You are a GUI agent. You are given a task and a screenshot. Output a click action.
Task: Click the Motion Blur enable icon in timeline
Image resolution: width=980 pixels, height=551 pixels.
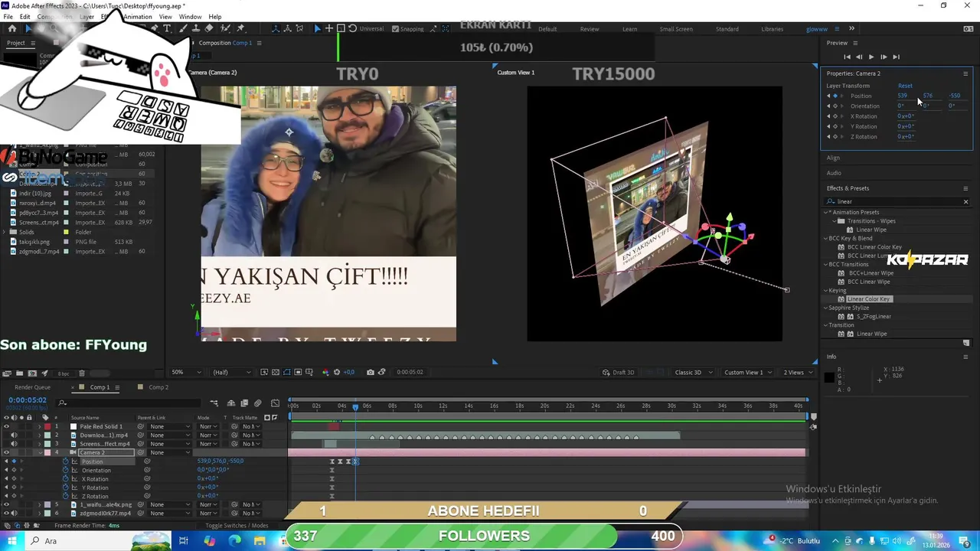258,403
